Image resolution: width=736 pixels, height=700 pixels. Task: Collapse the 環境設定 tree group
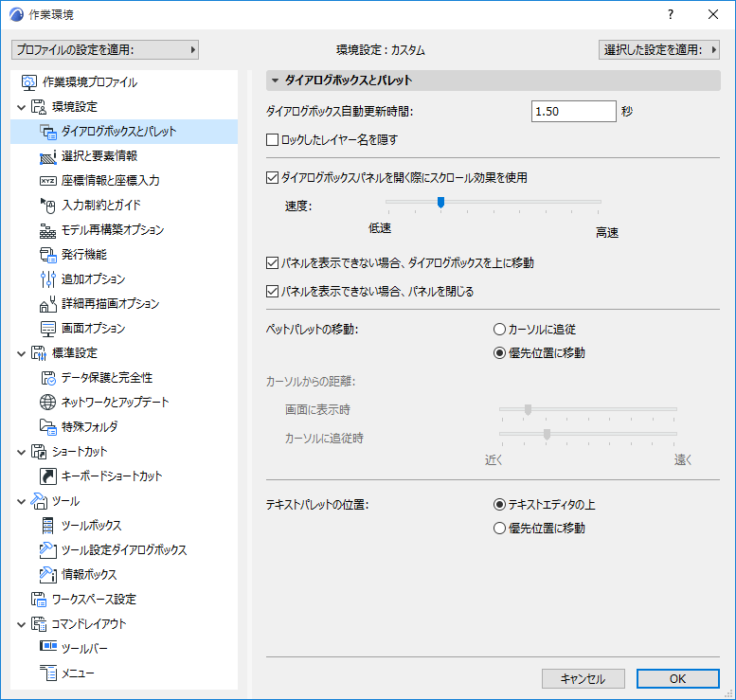pos(21,108)
